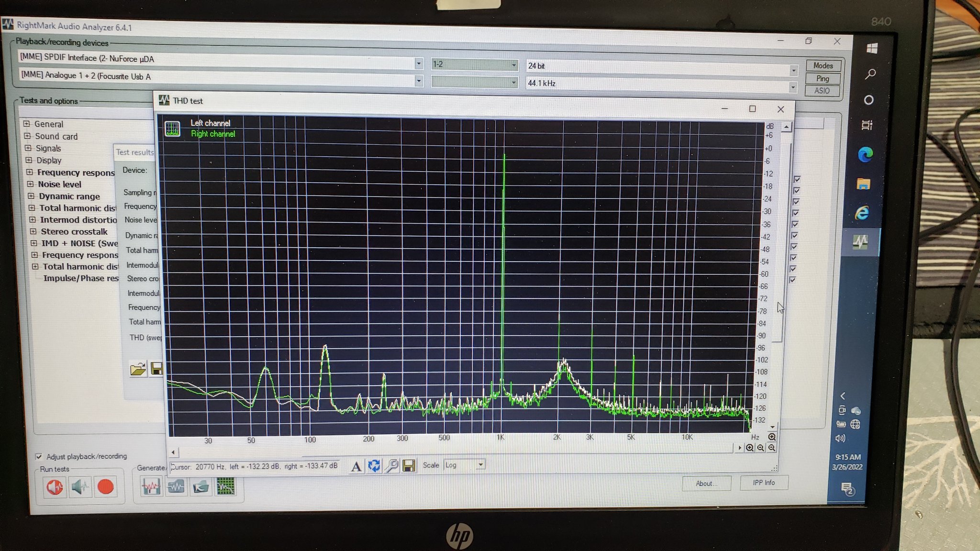Viewport: 980px width, 551px height.
Task: Click the floppy save icon in the Test results window
Action: click(x=157, y=368)
